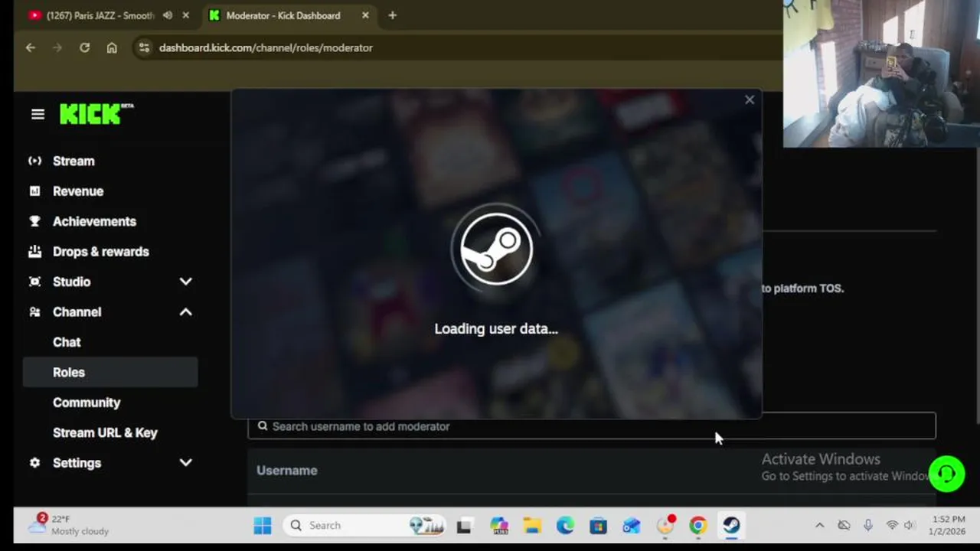Screen dimensions: 980x551
Task: Click the search magnifier in moderator field
Action: coord(263,426)
